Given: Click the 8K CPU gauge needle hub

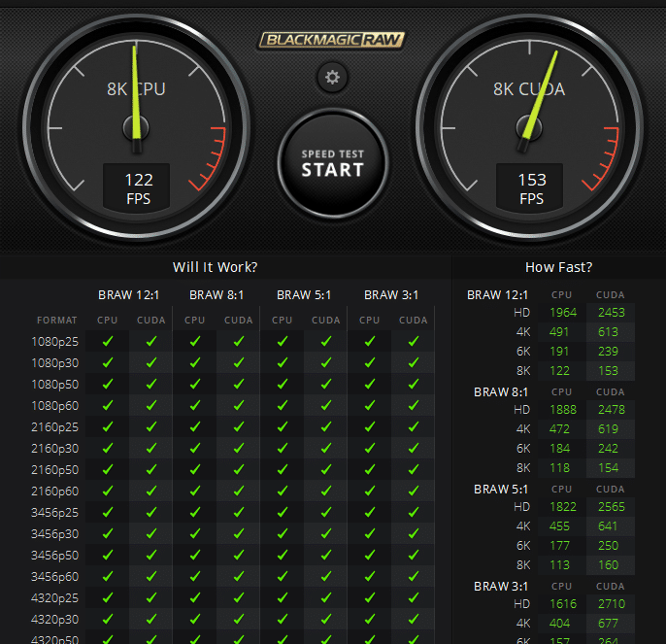Looking at the screenshot, I should (x=136, y=128).
